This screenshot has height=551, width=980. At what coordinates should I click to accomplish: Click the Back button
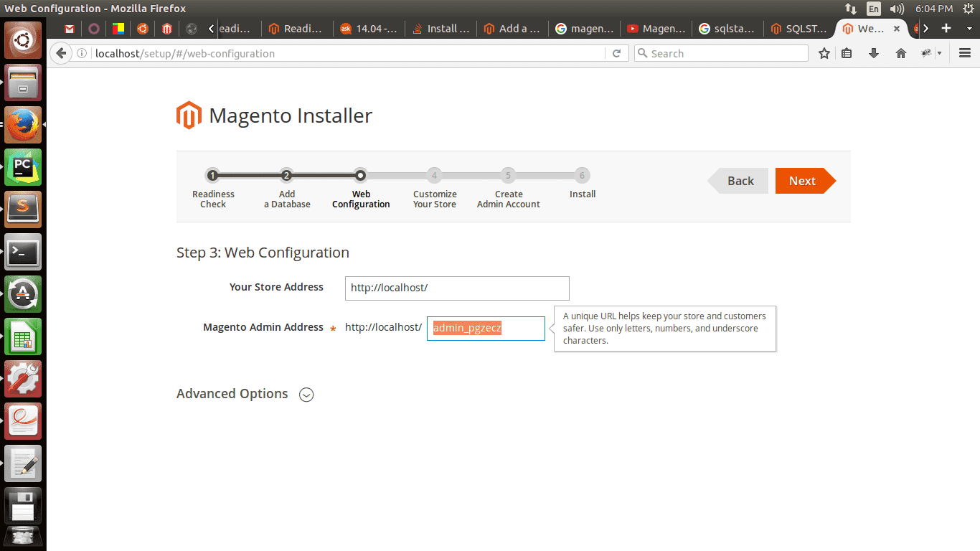point(738,181)
